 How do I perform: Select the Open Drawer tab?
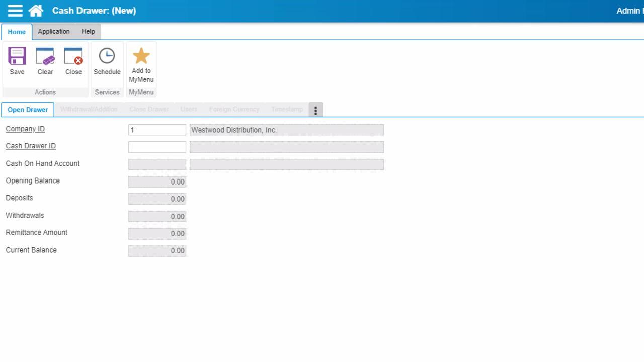28,110
